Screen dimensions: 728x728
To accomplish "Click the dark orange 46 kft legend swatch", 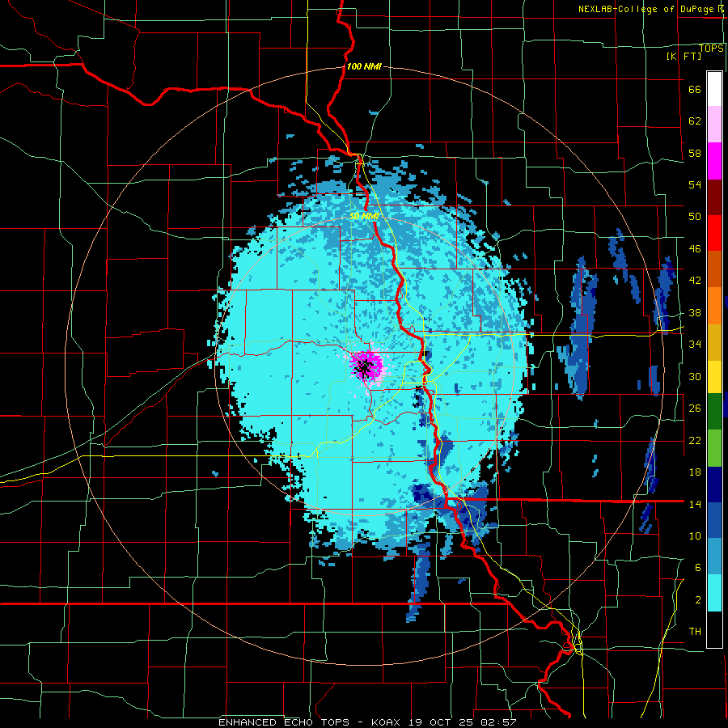I will pyautogui.click(x=714, y=269).
